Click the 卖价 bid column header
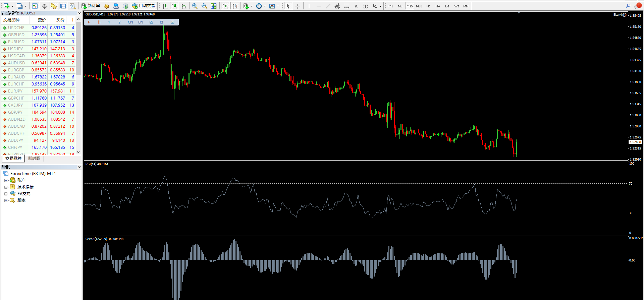The height and width of the screenshot is (300, 644). pos(39,20)
